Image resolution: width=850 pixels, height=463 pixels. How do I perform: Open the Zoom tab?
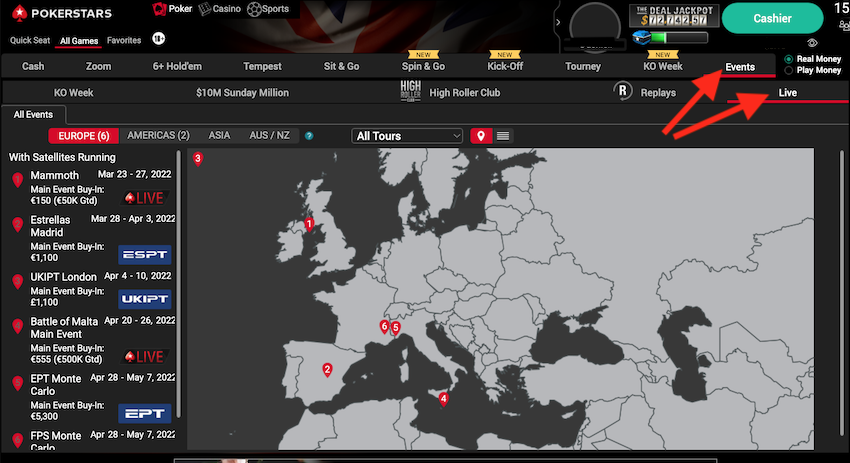point(98,66)
